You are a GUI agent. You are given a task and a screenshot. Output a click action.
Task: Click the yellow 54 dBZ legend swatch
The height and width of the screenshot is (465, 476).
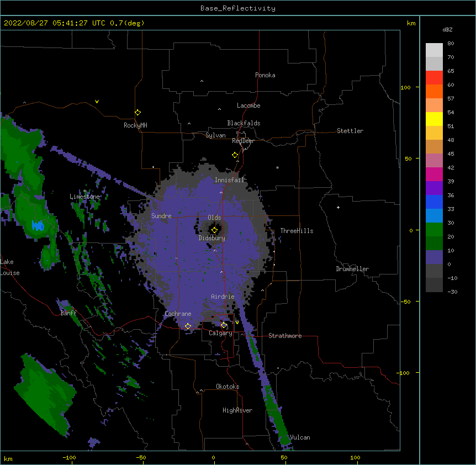[x=434, y=119]
